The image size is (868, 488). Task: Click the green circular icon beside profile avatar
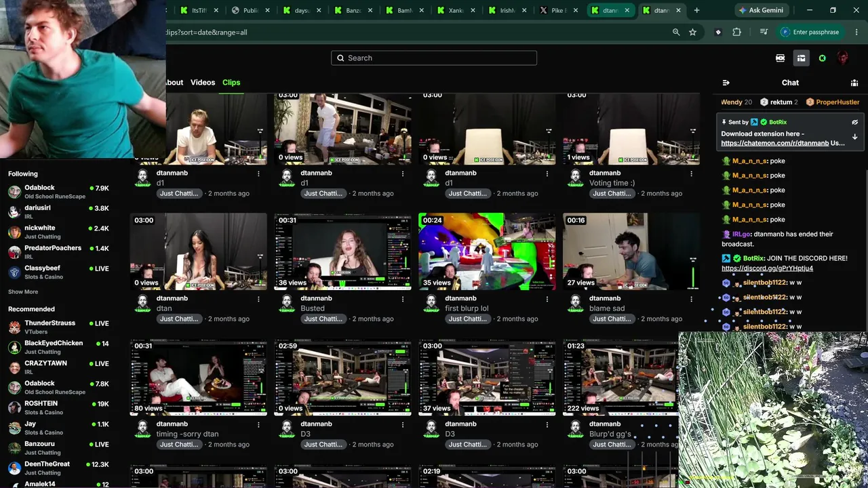[x=823, y=58]
